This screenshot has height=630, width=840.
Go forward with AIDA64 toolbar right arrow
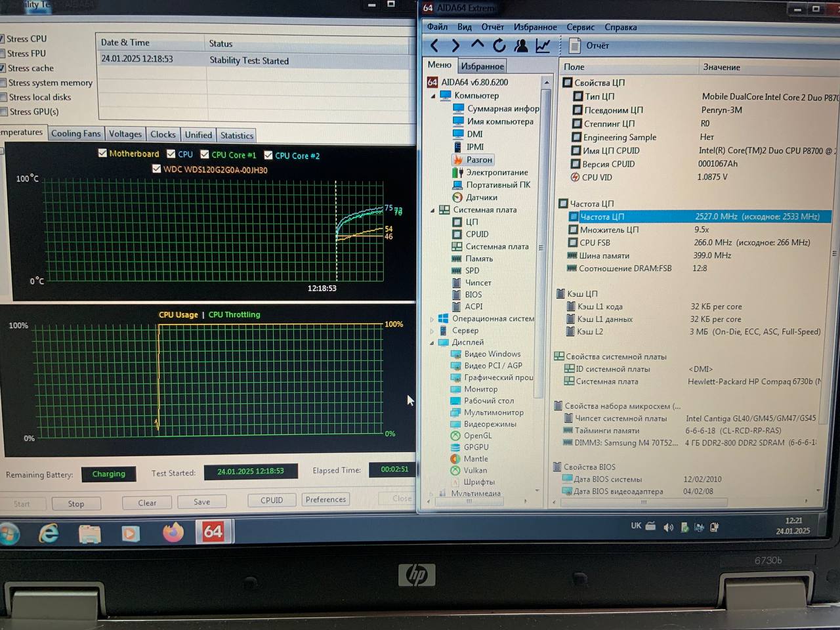coord(455,45)
